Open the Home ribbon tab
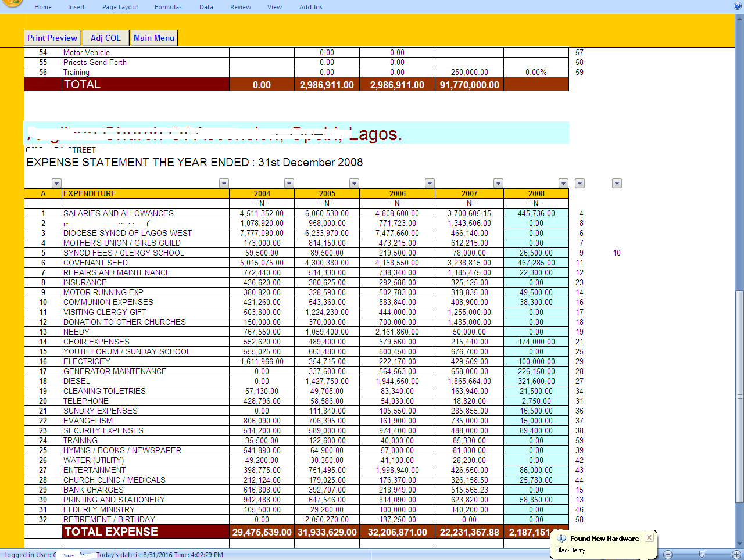The image size is (744, 560). pos(43,7)
